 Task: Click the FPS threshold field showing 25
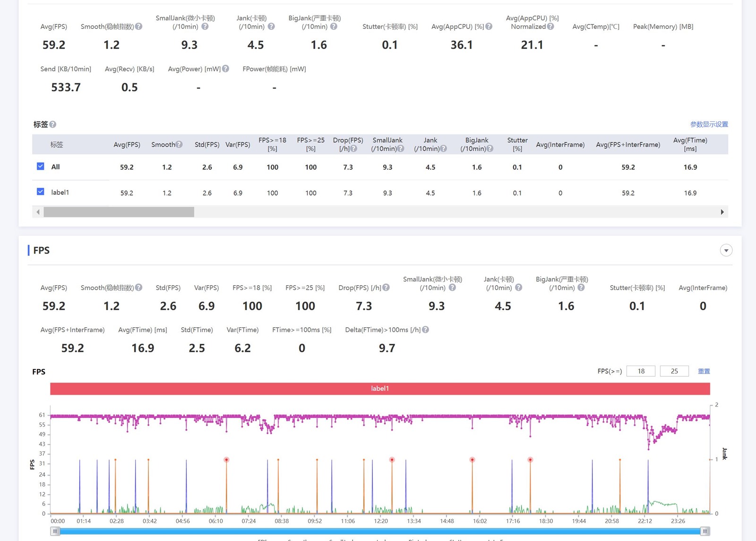(x=674, y=371)
